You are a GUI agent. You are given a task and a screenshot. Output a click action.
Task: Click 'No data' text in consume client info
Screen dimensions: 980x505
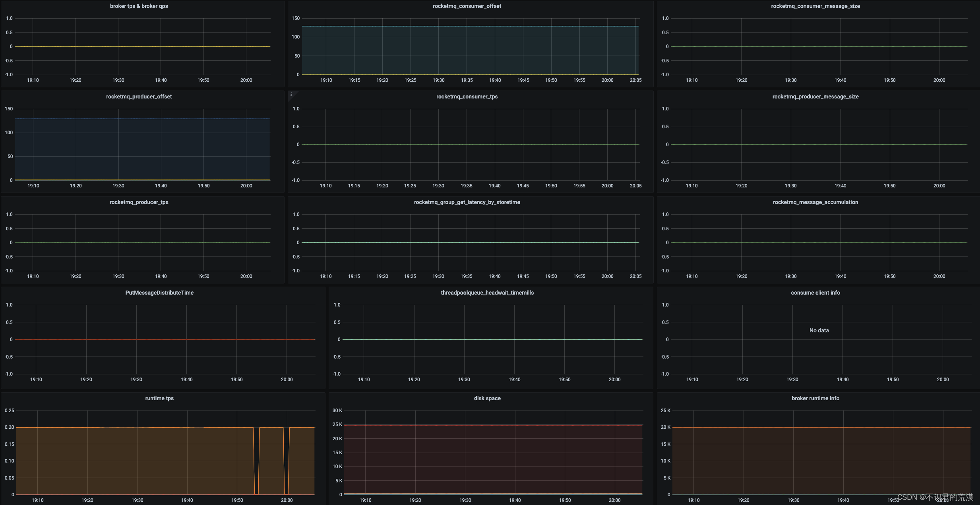(x=819, y=330)
